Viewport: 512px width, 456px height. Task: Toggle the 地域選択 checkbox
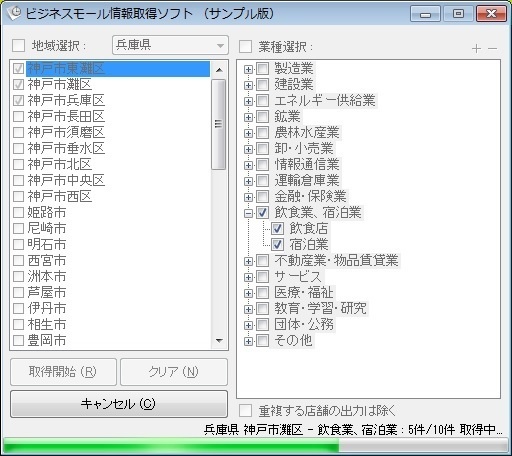18,46
